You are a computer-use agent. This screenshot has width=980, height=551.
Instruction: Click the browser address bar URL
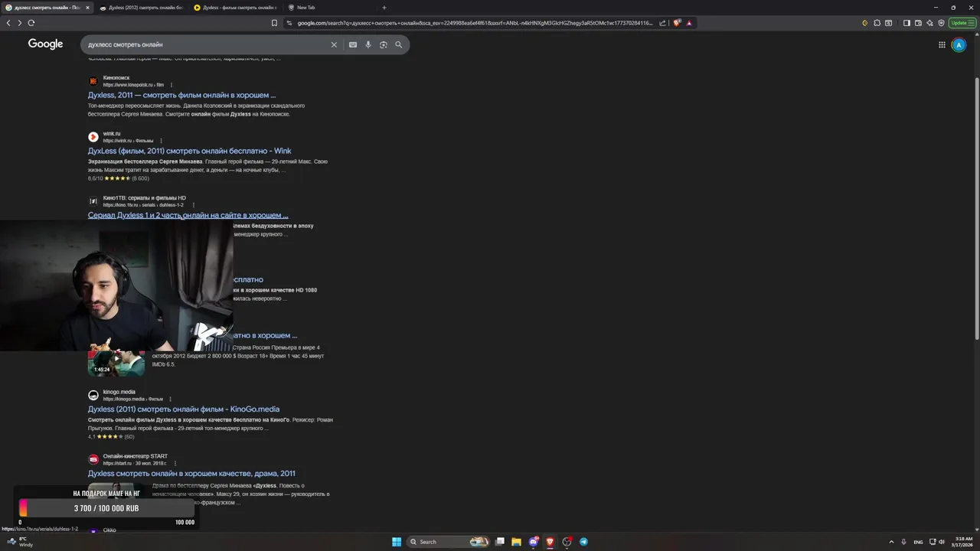click(x=475, y=23)
